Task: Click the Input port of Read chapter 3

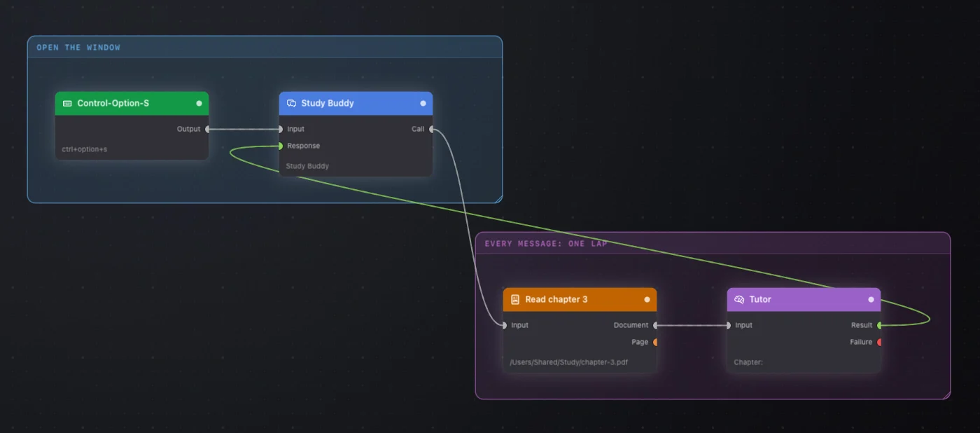Action: pos(504,325)
